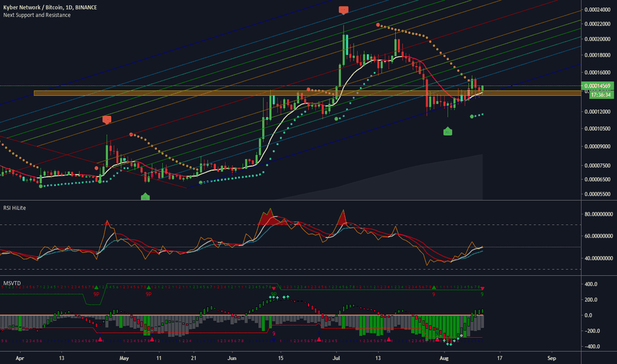Viewport: 617px width, 364px height.
Task: Click the red sell label above the late-April spike
Action: tap(107, 120)
